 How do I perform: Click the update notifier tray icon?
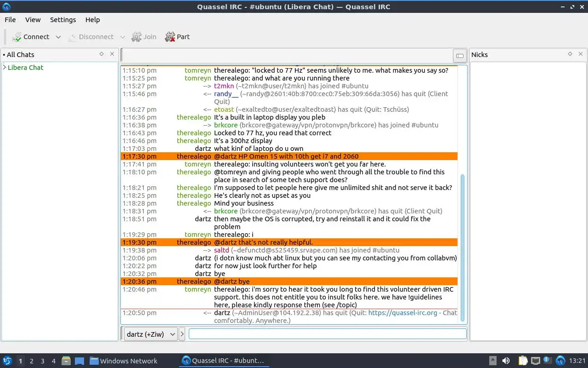point(548,360)
